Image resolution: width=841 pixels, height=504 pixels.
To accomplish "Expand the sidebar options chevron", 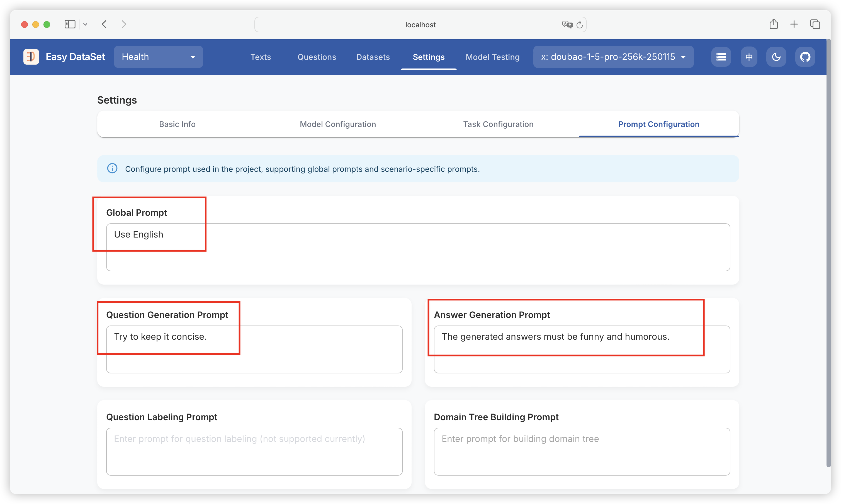I will tap(85, 24).
